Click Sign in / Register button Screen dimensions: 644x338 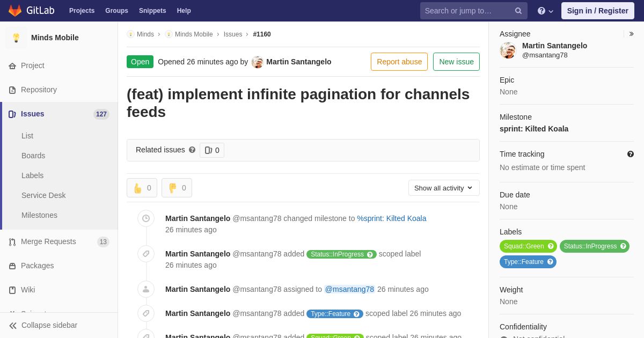click(598, 11)
